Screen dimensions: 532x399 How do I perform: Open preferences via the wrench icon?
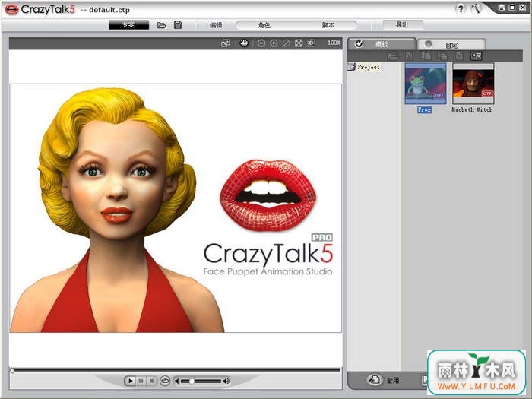pos(477,9)
